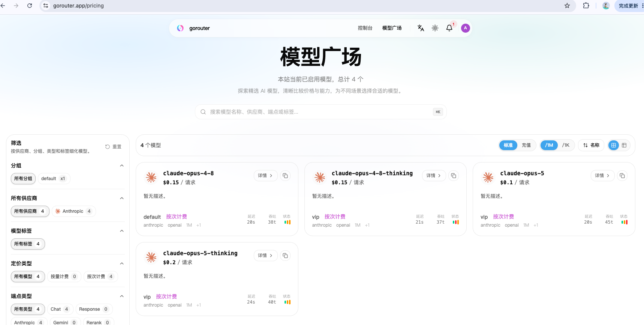Viewport: 644px width, 325px height.
Task: Copy claude-opus-4-8-thinking model name
Action: tap(454, 176)
